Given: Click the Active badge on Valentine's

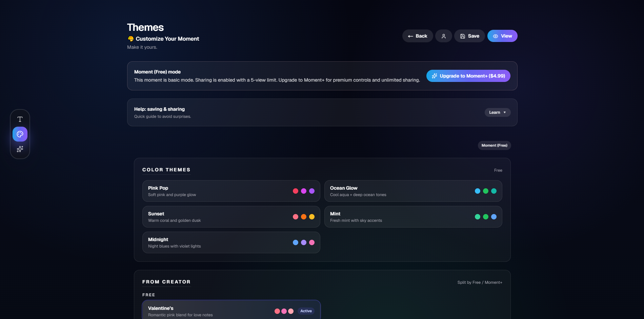Looking at the screenshot, I should pyautogui.click(x=306, y=311).
